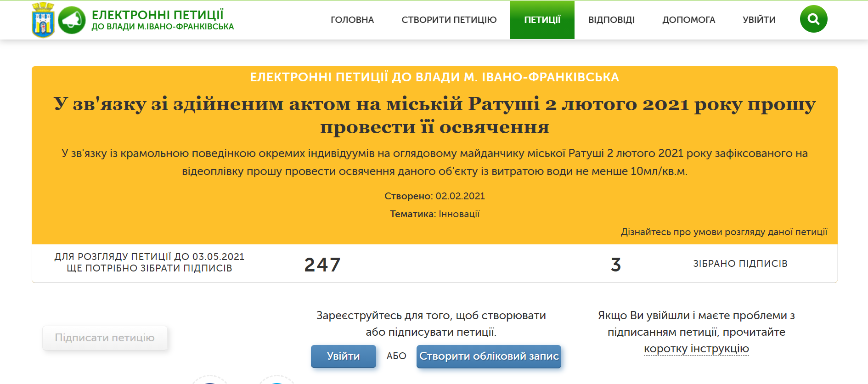This screenshot has width=868, height=384.
Task: Open the коротку інструкцію link
Action: coord(696,349)
